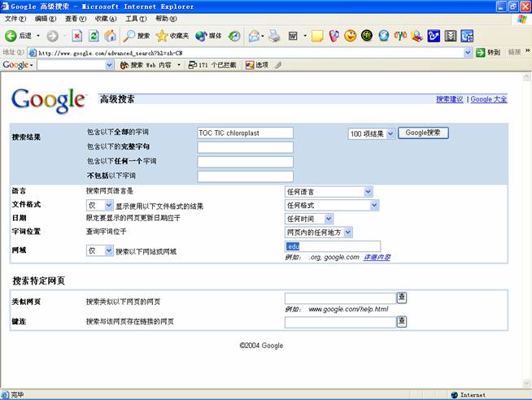Open Back button history dropdown arrow
Viewport: 532px width, 400px height.
pyautogui.click(x=38, y=36)
